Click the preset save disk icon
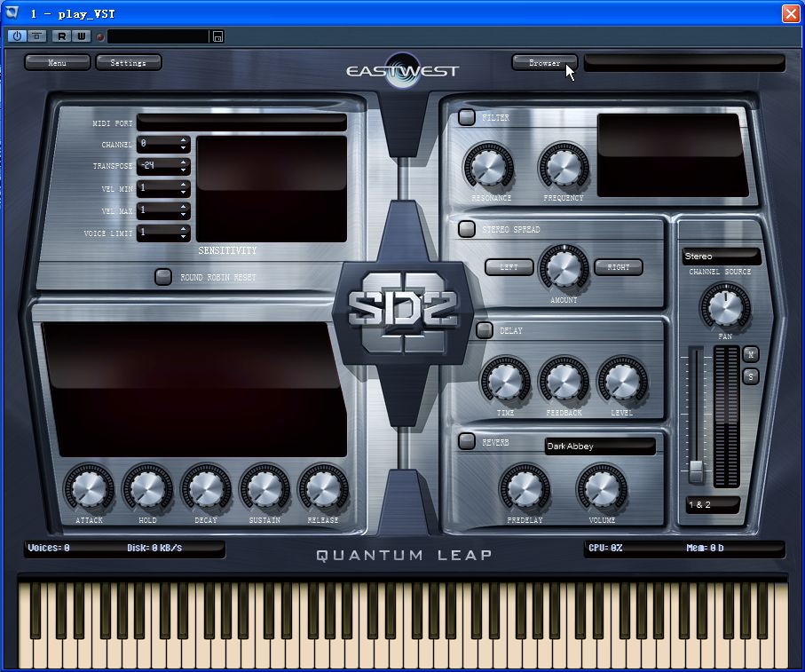 (217, 36)
